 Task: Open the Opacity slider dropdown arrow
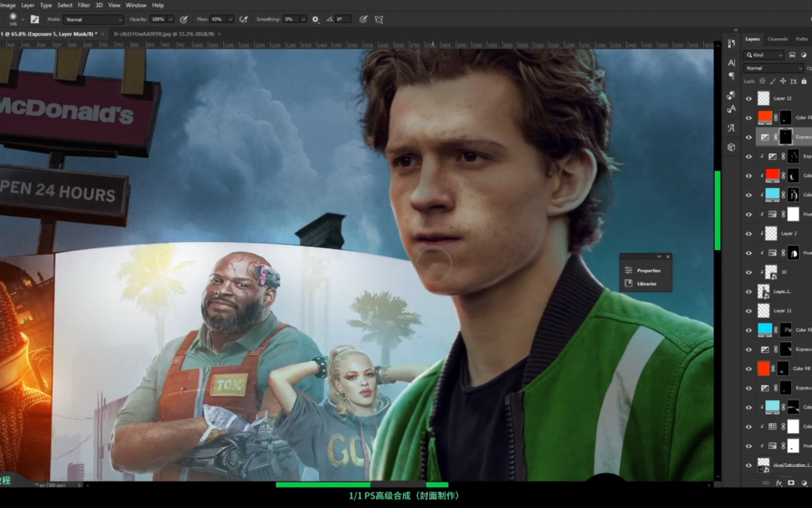point(171,19)
